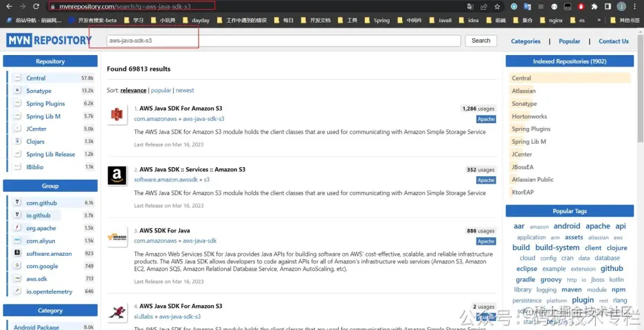Open the Chrome three-dot menu
This screenshot has width=644, height=330.
636,7
